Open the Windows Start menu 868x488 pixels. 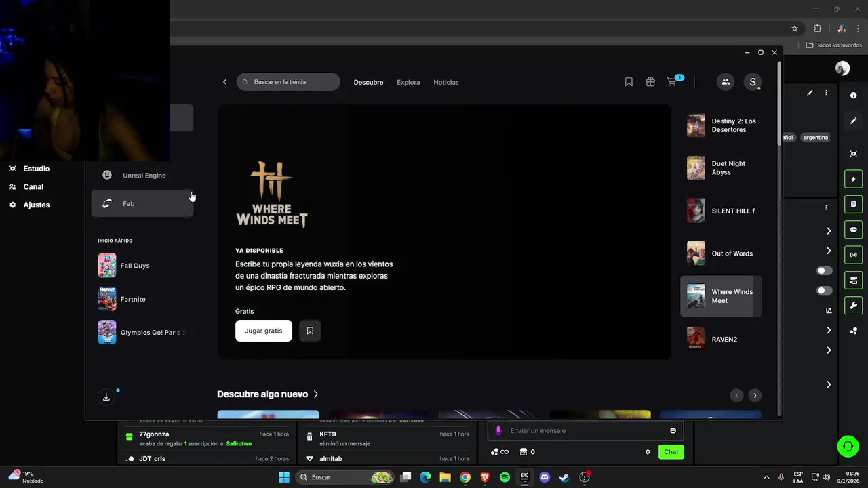[x=284, y=477]
